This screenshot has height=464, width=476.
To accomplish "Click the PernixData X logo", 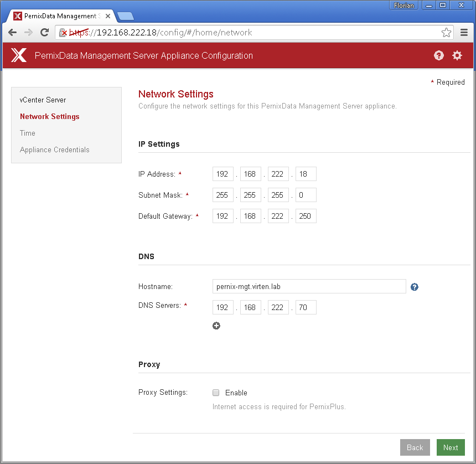I will point(19,55).
